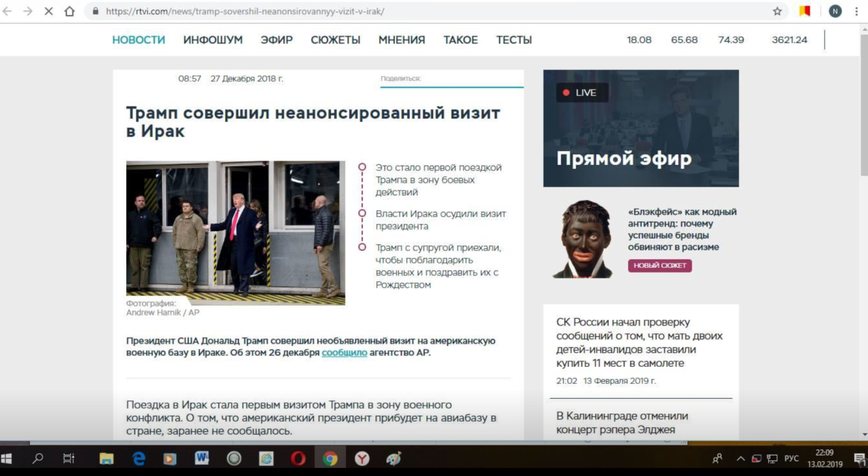Go to the ИНФОШУМ section

(212, 40)
